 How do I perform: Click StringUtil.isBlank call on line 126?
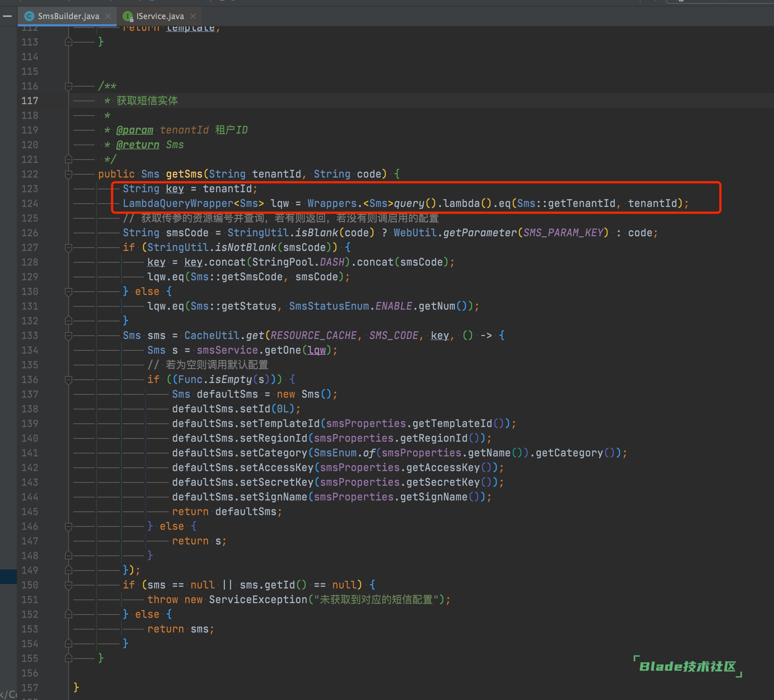(x=282, y=233)
